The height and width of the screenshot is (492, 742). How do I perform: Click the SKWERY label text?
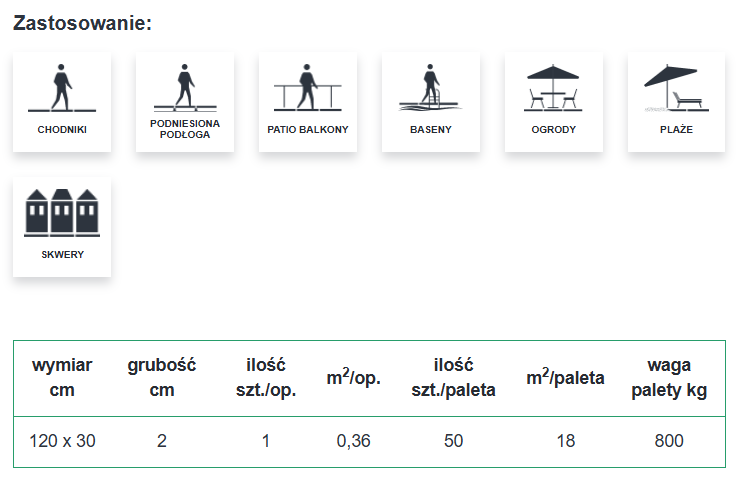coord(62,254)
